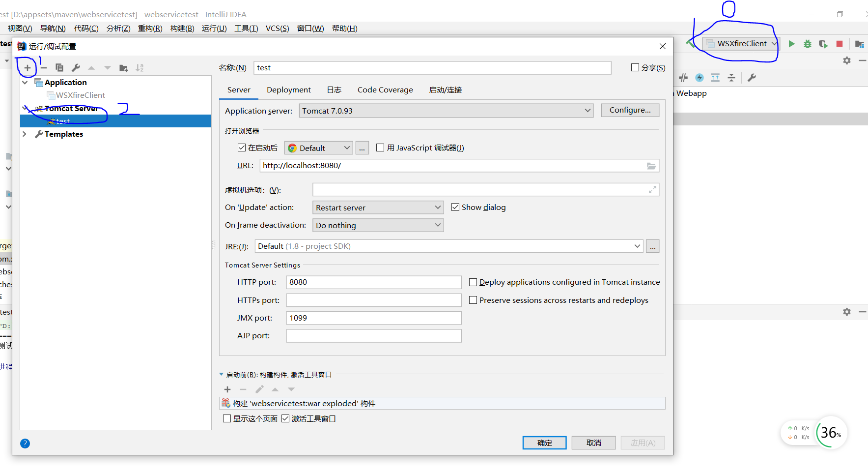Switch to the 启动/连接 tab
The width and height of the screenshot is (868, 474).
[446, 90]
